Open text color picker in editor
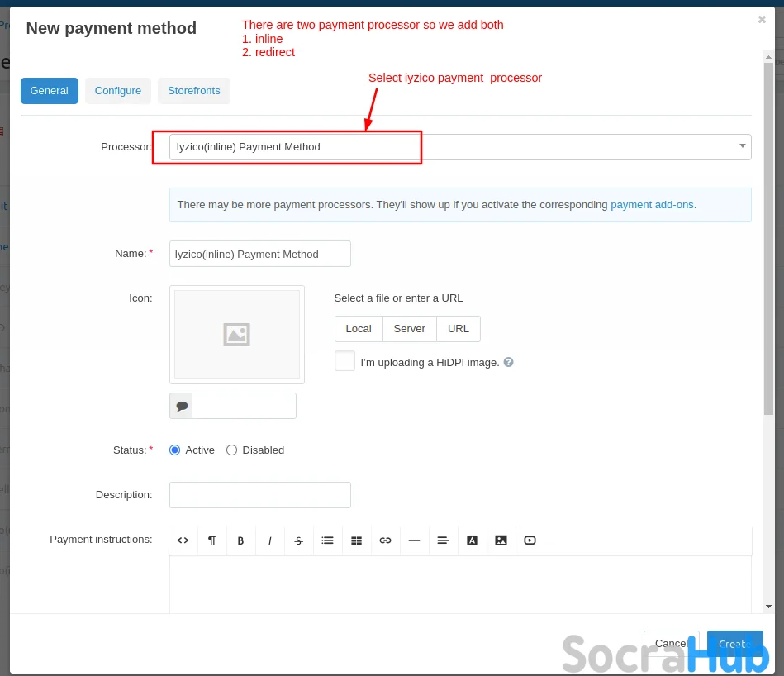 pyautogui.click(x=472, y=540)
